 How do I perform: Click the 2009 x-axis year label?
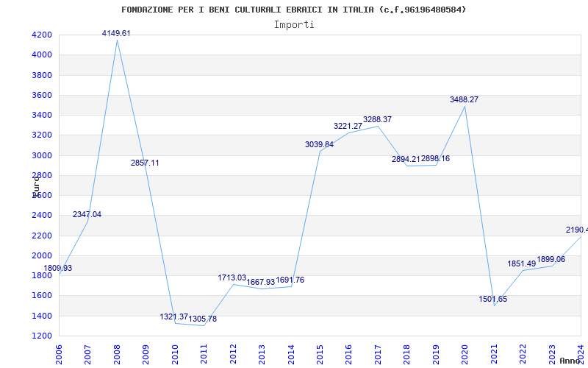click(146, 354)
